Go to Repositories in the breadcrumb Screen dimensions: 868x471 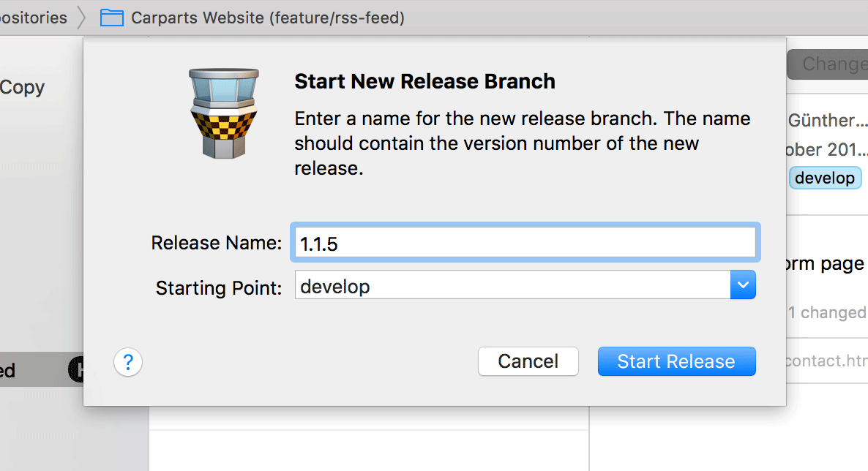pyautogui.click(x=34, y=18)
